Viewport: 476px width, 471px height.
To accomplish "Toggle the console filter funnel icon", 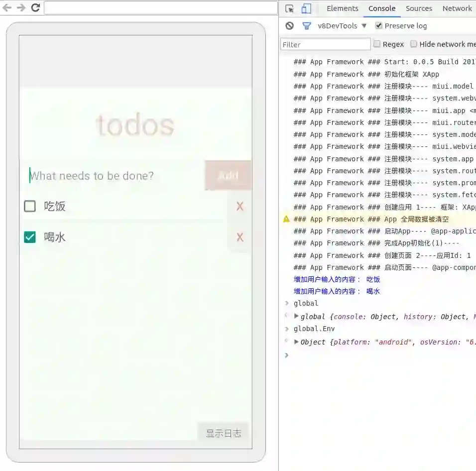I will [x=307, y=26].
